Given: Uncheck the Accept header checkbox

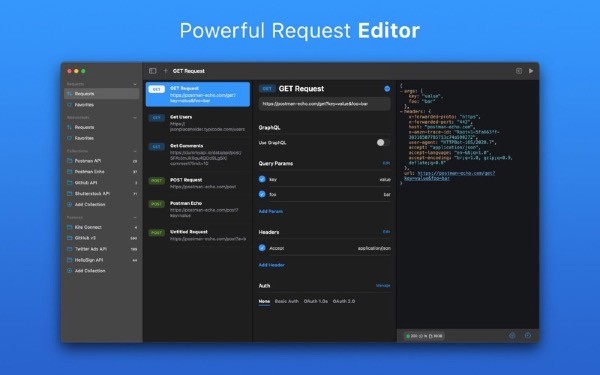Looking at the screenshot, I should (x=262, y=248).
